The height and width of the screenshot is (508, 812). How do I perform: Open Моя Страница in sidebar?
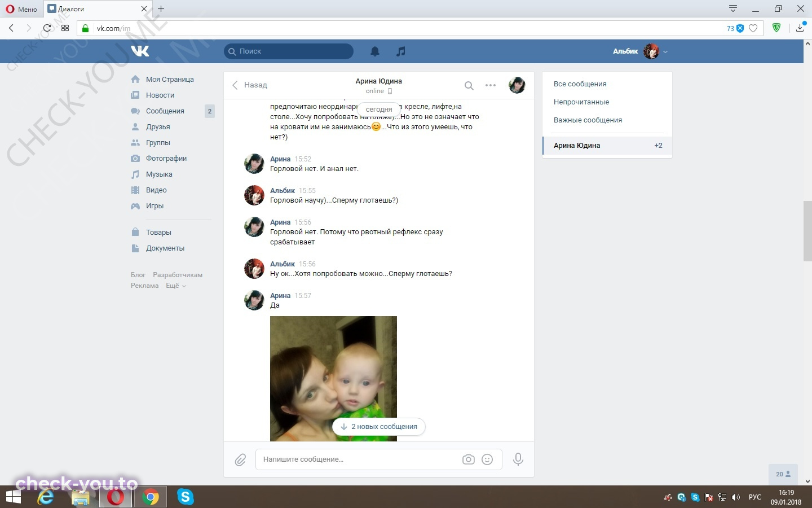point(170,80)
